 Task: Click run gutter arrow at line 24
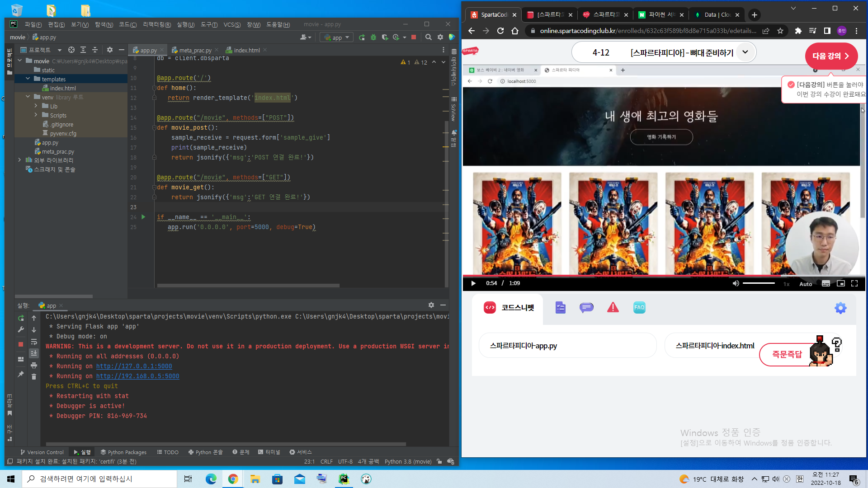143,217
